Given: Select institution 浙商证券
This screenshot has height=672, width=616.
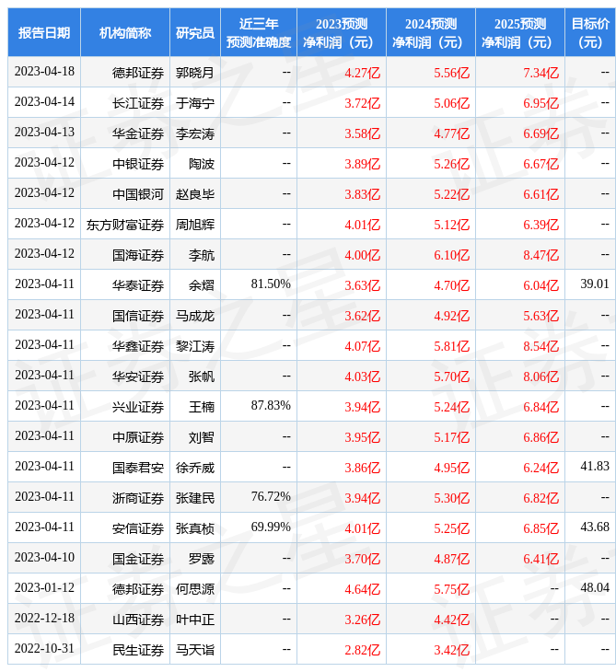Looking at the screenshot, I should pyautogui.click(x=138, y=498).
